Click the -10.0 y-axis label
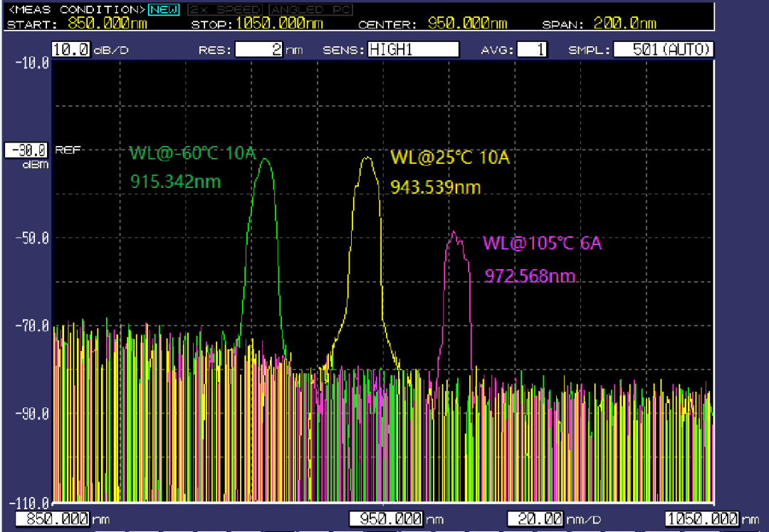 32,63
